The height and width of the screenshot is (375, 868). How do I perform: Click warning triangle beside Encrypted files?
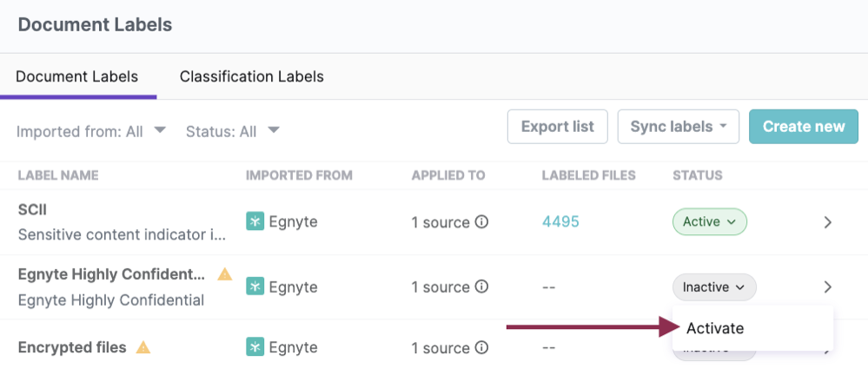143,348
